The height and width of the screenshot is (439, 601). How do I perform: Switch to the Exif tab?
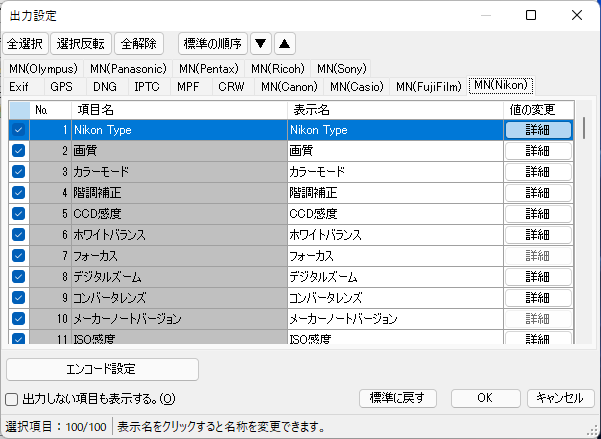pos(20,86)
